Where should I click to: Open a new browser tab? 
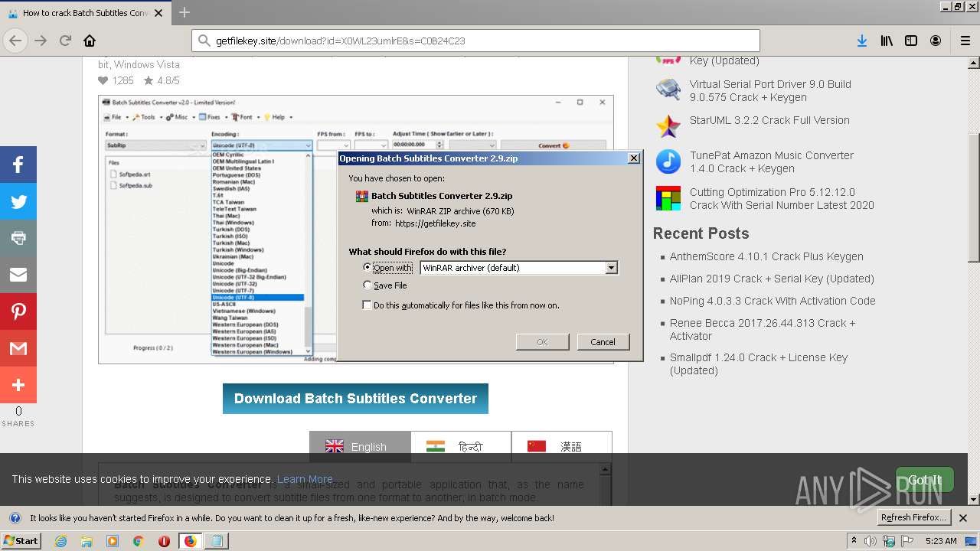185,12
